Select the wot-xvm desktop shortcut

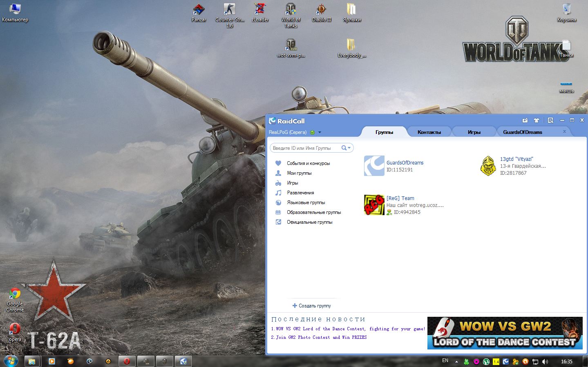[291, 48]
